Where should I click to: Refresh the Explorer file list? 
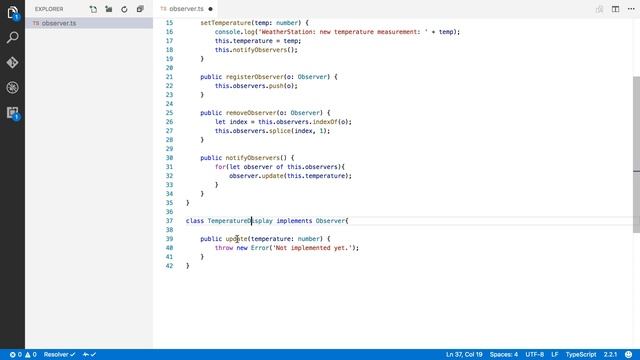[124, 9]
